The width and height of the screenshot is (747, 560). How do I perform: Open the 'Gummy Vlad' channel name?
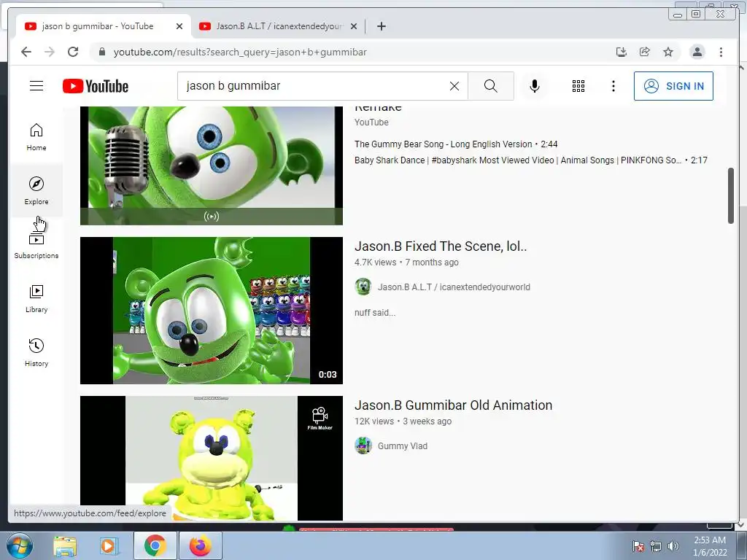[x=403, y=446]
